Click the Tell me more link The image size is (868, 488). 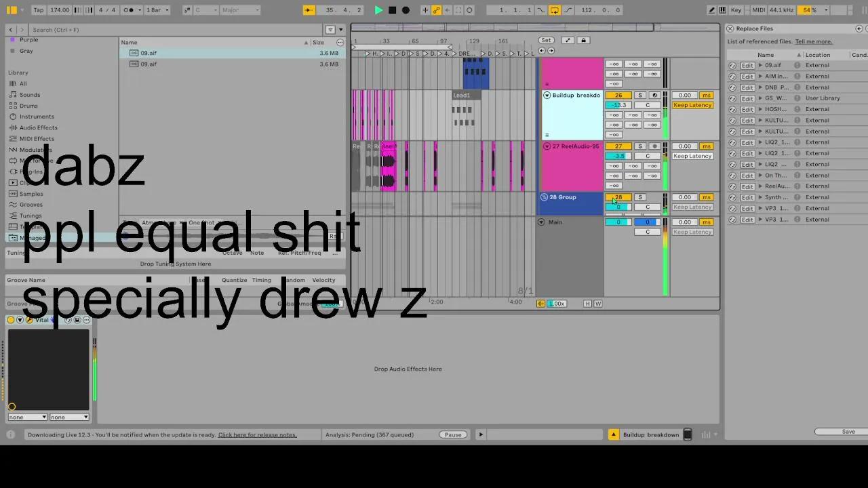click(814, 41)
